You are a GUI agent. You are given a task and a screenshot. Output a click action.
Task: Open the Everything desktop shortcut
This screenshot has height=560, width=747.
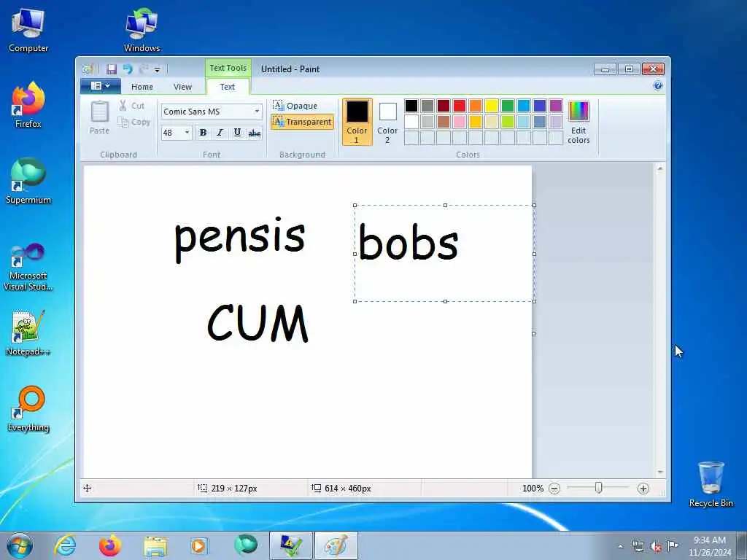(28, 409)
